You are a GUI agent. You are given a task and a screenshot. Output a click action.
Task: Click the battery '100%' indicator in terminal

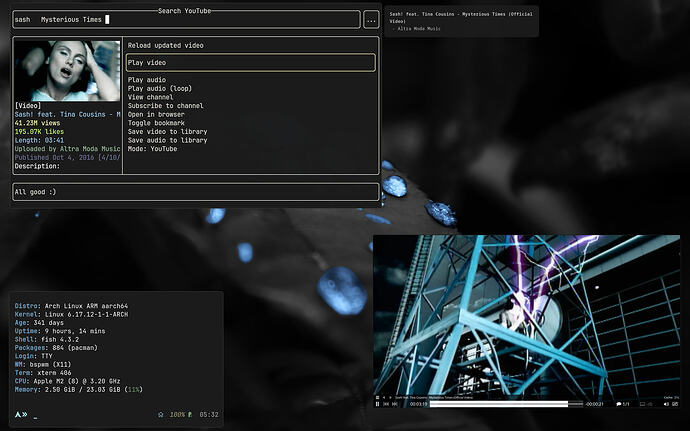coord(177,415)
